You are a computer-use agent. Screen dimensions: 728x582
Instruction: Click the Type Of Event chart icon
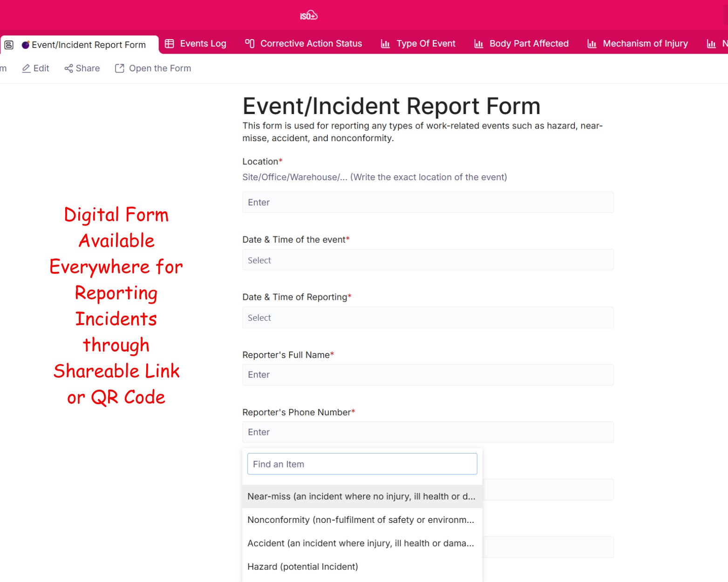point(385,44)
